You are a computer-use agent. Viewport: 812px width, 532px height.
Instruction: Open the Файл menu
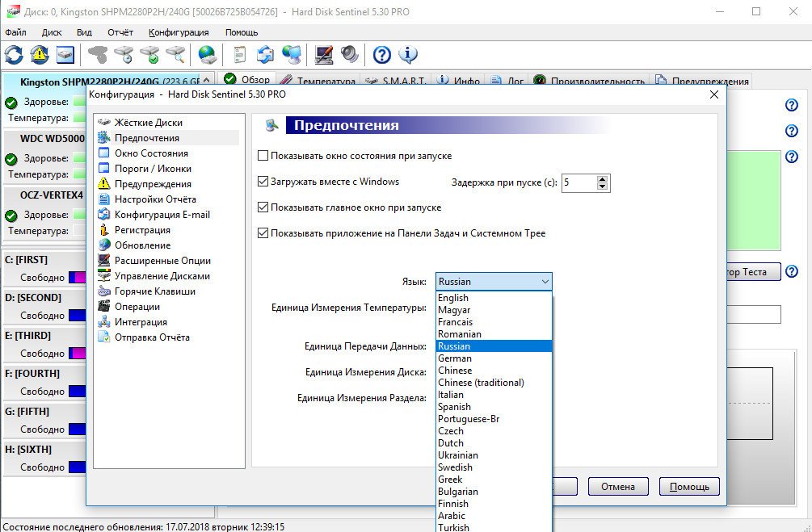click(x=15, y=32)
